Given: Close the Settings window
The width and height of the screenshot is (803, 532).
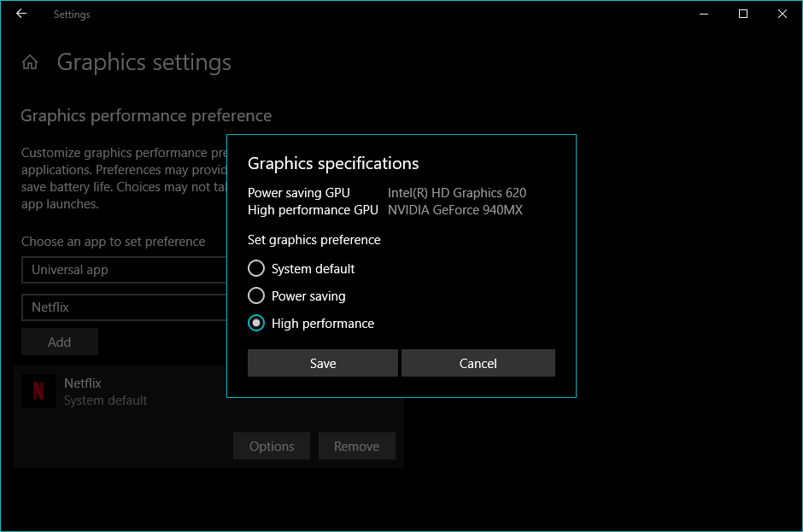Looking at the screenshot, I should (x=782, y=14).
